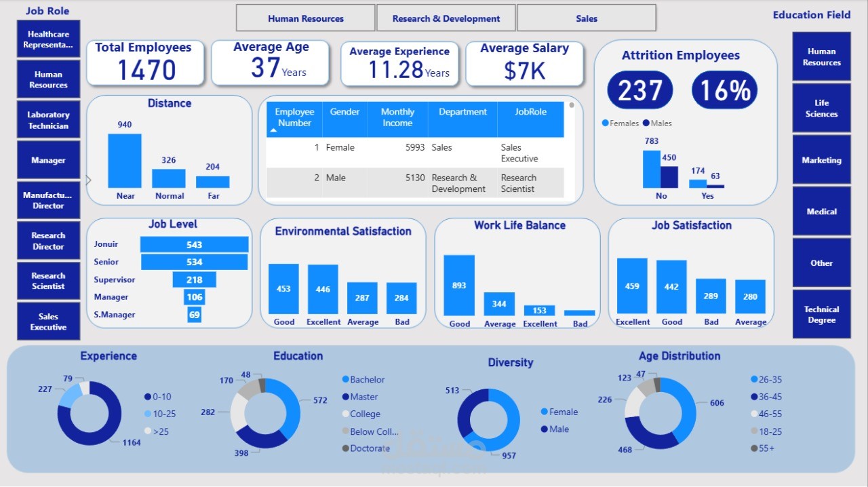The height and width of the screenshot is (487, 868).
Task: Filter by Sales Executive job role
Action: tap(48, 322)
